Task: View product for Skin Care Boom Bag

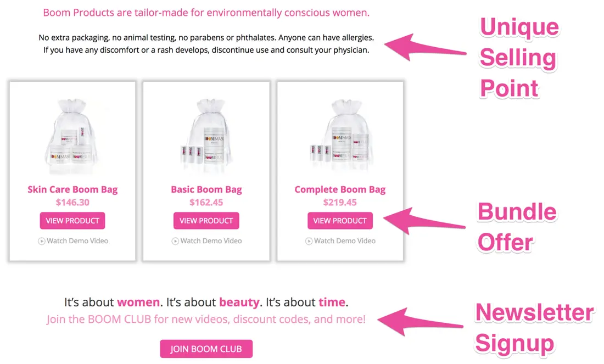Action: 72,221
